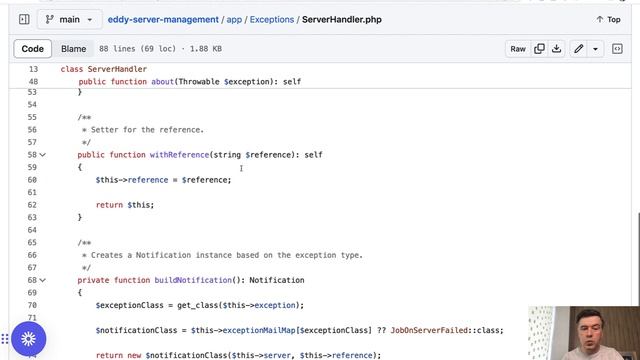
Task: Collapse buildNotification function at line 68
Action: click(42, 280)
